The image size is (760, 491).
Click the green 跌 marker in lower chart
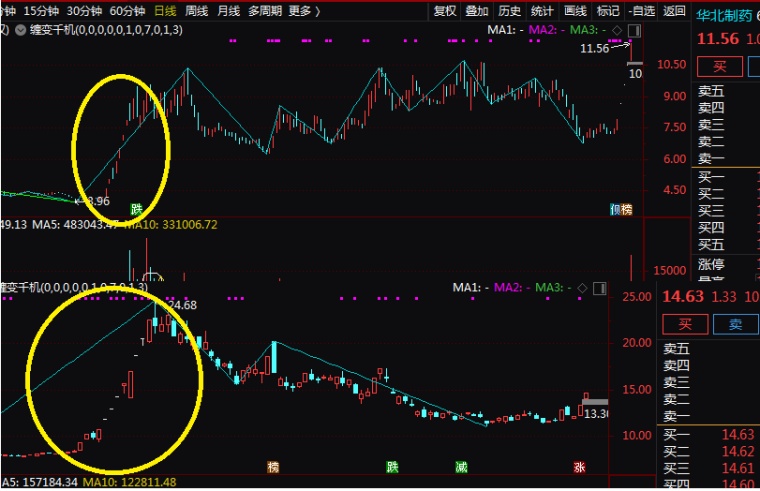pos(392,467)
